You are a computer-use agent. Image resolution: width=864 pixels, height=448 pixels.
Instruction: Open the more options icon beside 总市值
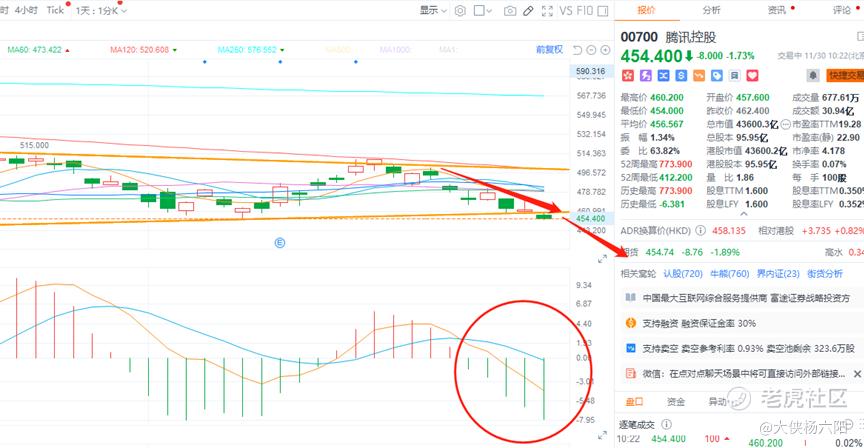point(786,125)
